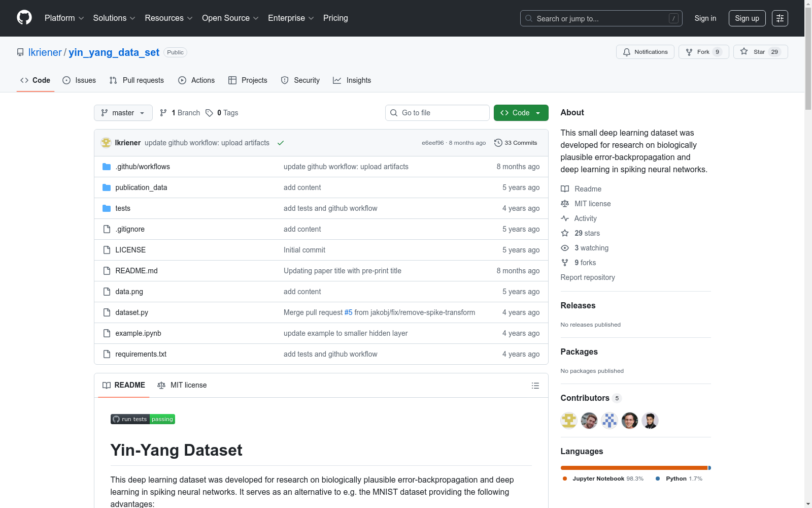Open README.md file

coord(137,271)
